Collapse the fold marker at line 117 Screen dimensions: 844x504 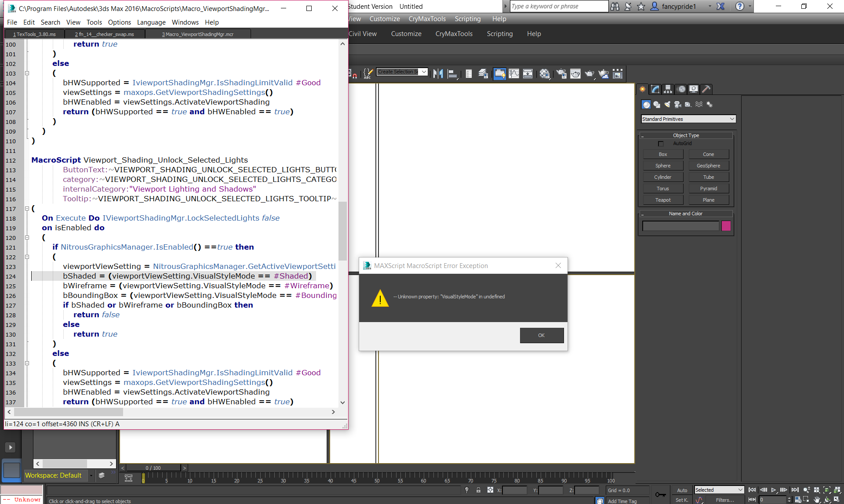27,209
